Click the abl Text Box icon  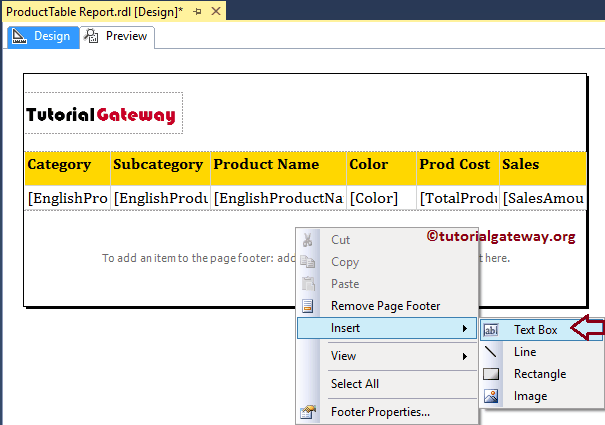tap(491, 330)
